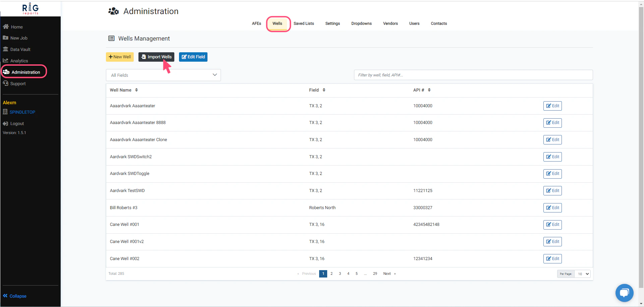Edit the Aardvark TestSWD well
The height and width of the screenshot is (307, 644).
pos(552,191)
